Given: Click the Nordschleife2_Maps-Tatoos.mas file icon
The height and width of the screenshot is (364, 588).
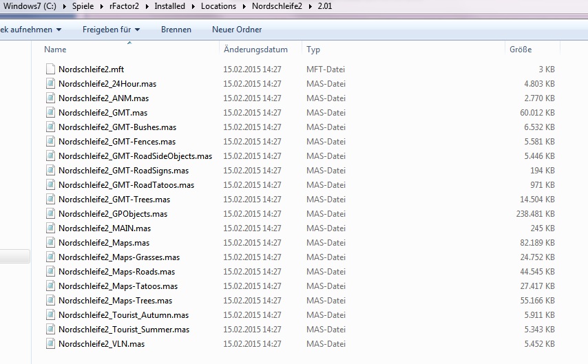Looking at the screenshot, I should (x=50, y=286).
